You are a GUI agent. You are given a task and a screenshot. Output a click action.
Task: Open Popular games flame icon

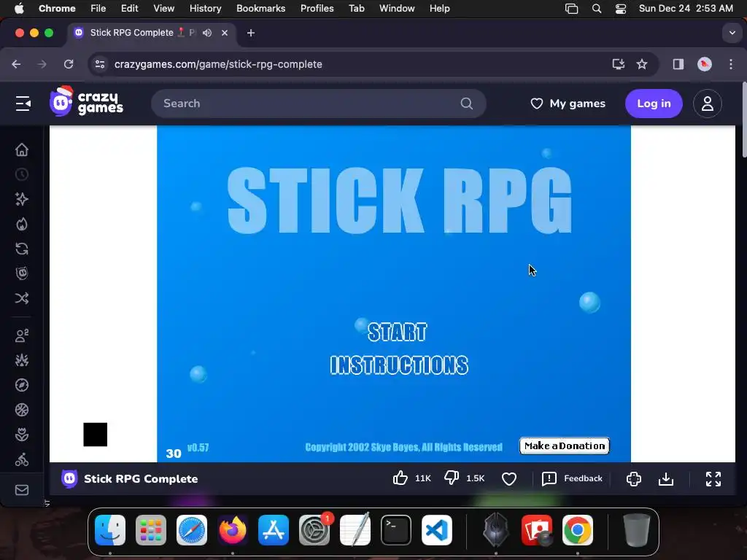point(22,224)
